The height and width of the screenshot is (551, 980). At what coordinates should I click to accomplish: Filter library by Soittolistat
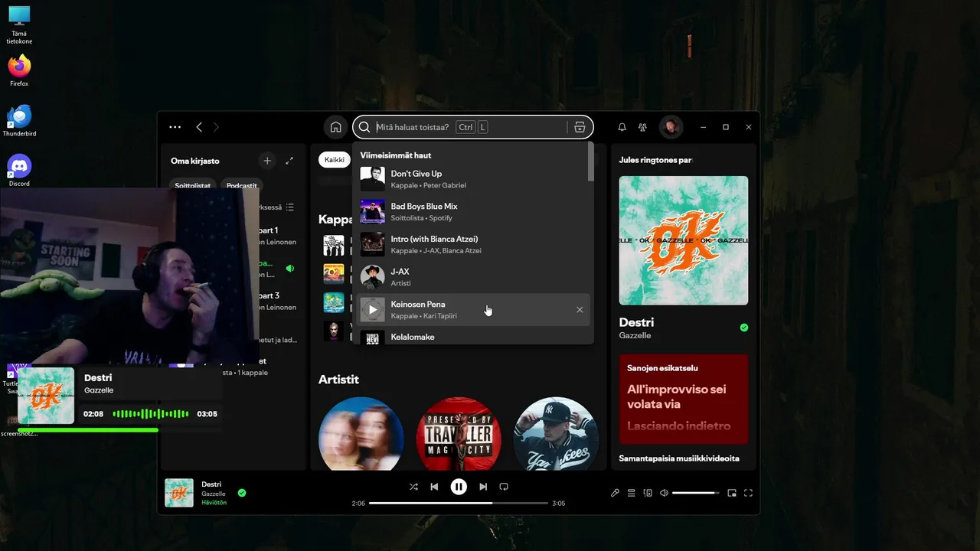[x=192, y=184]
